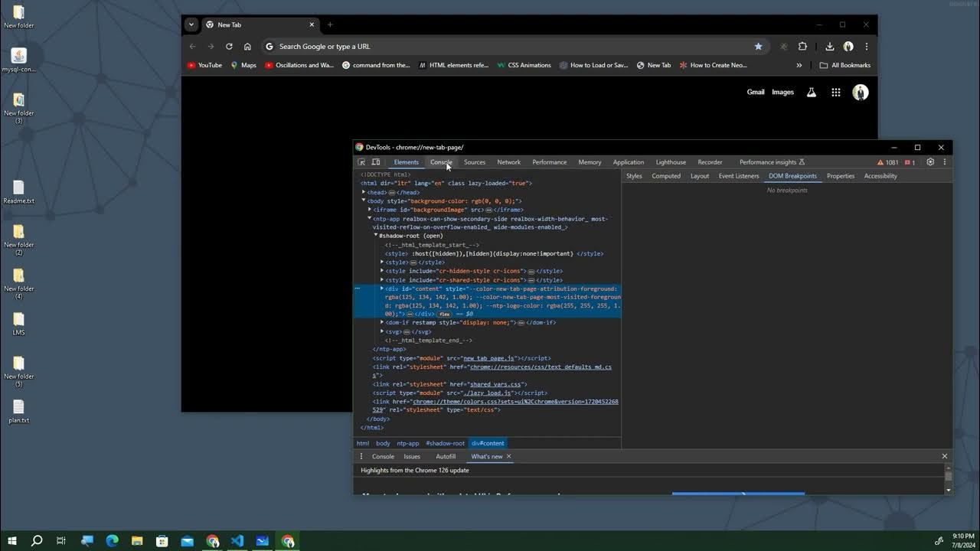Click the 1081 warnings counter

point(888,162)
